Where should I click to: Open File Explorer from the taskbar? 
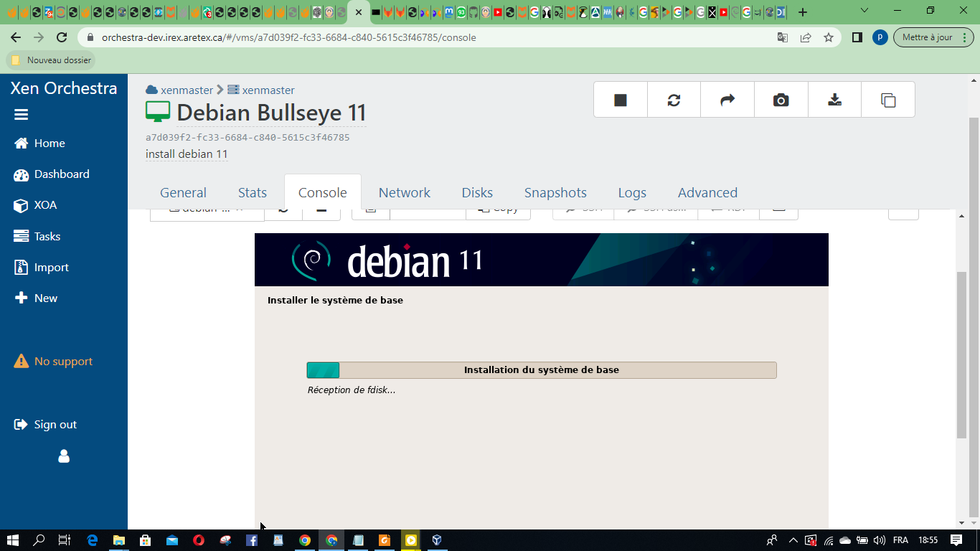coord(118,540)
